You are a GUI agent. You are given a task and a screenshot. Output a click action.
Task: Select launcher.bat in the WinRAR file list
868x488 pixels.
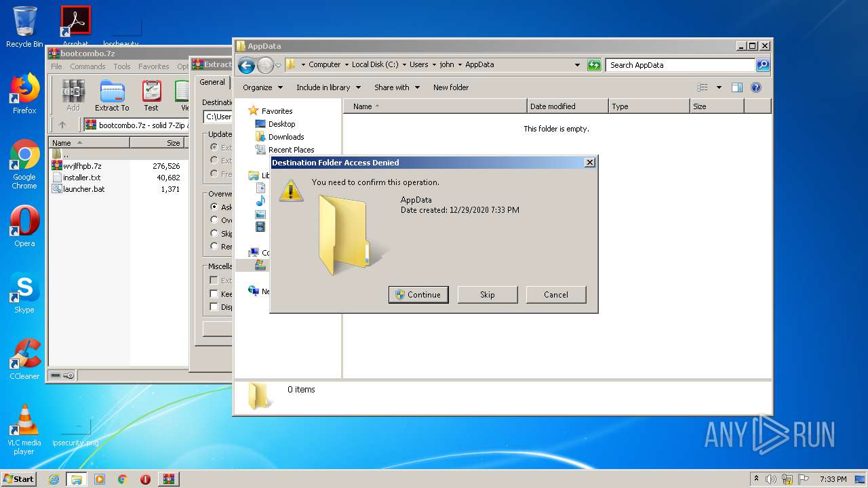[x=83, y=189]
